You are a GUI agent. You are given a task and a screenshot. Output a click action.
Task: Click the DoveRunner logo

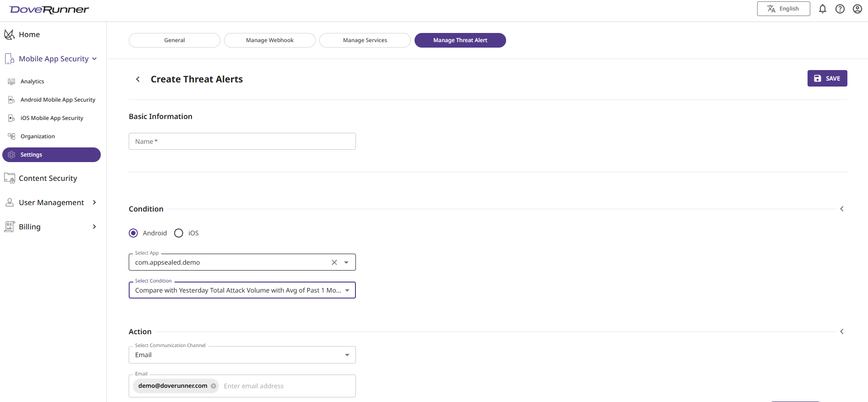pos(49,10)
